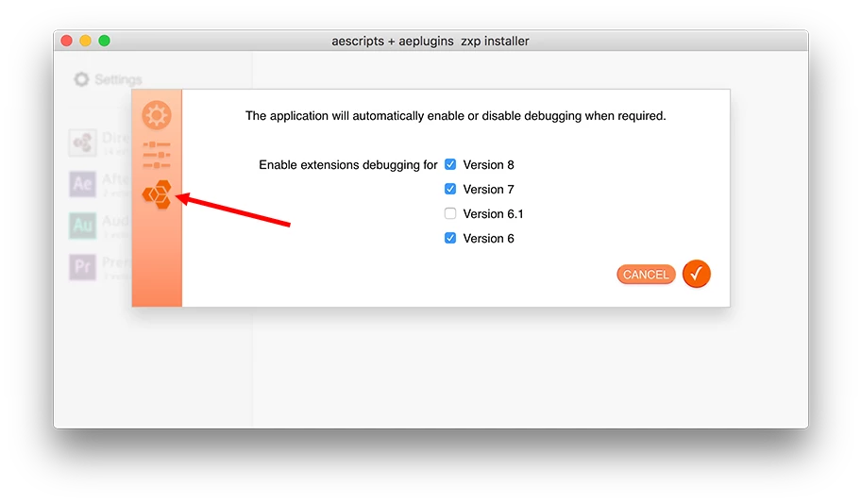This screenshot has height=504, width=861.
Task: Close the window with red button
Action: pos(66,41)
